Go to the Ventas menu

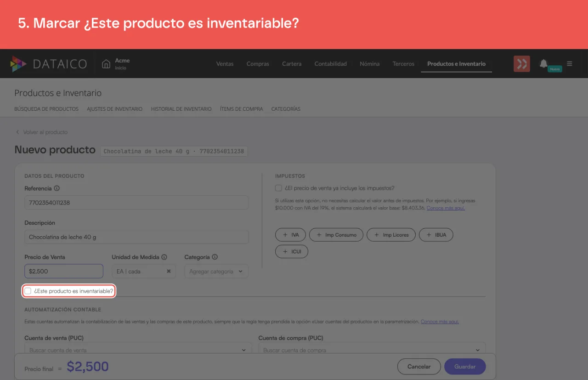(225, 64)
